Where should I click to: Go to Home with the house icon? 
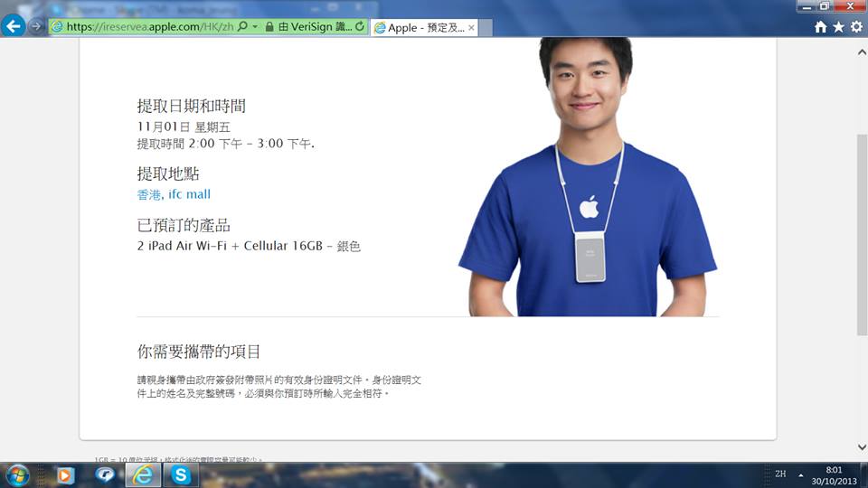[820, 26]
